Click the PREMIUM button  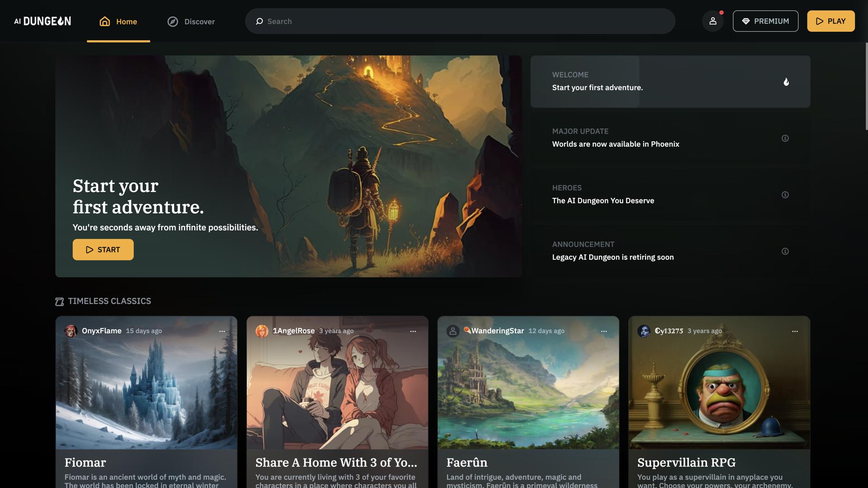(765, 21)
